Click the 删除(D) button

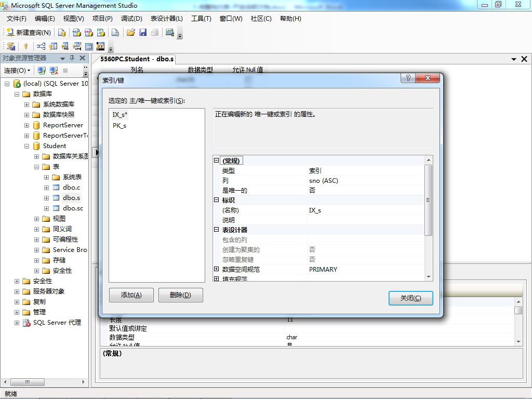180,295
